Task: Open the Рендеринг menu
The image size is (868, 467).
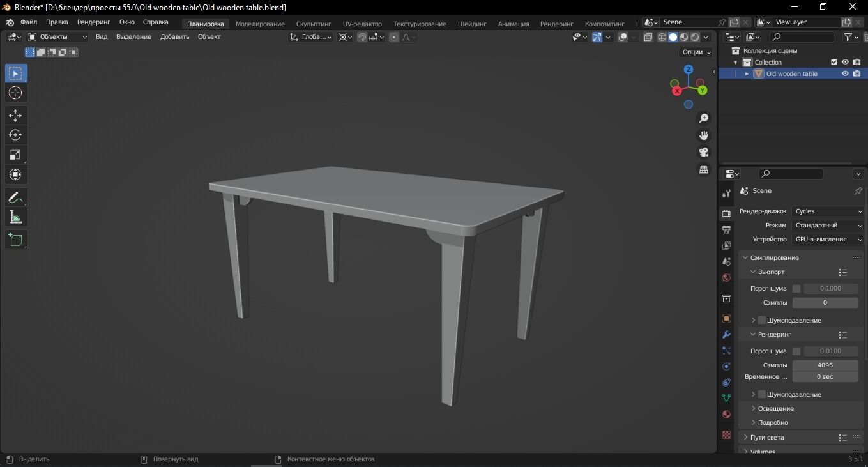Action: pyautogui.click(x=93, y=22)
